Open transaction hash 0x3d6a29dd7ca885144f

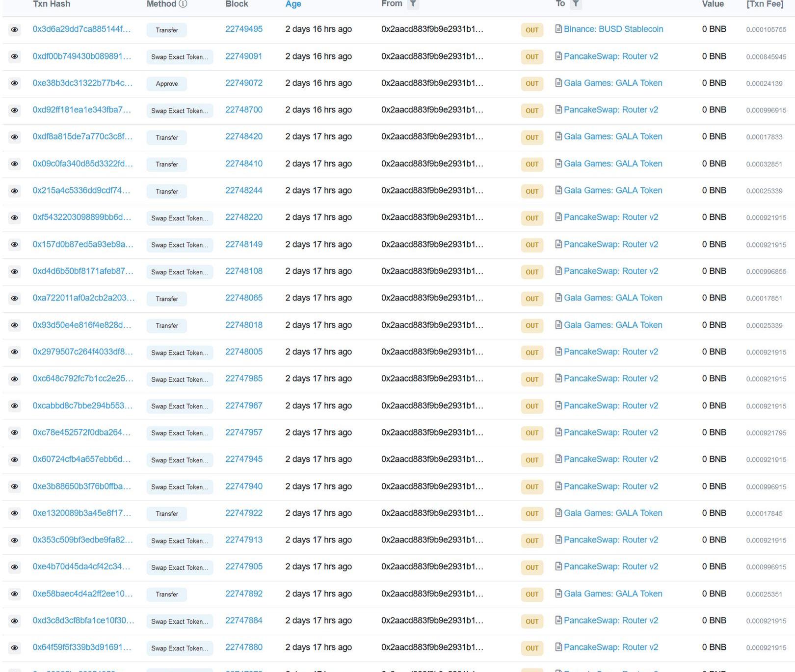coord(81,29)
